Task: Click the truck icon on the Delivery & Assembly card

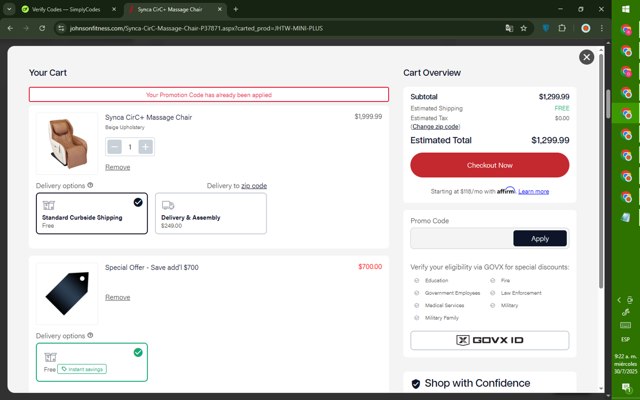Action: click(168, 205)
